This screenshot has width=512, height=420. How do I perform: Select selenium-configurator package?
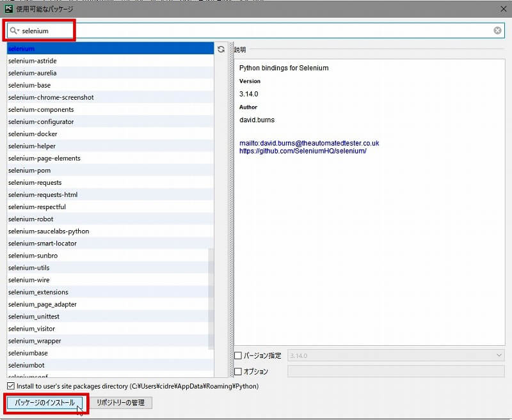[x=110, y=121]
